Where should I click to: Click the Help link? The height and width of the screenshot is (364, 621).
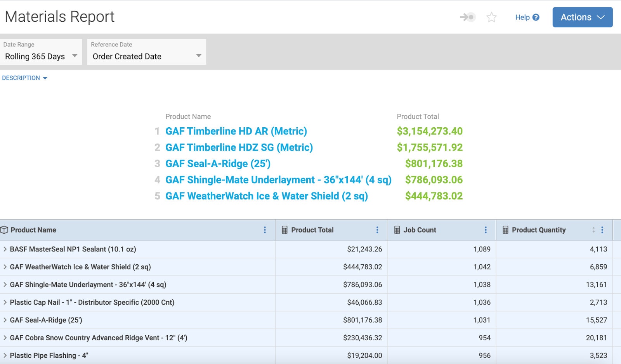coord(522,17)
